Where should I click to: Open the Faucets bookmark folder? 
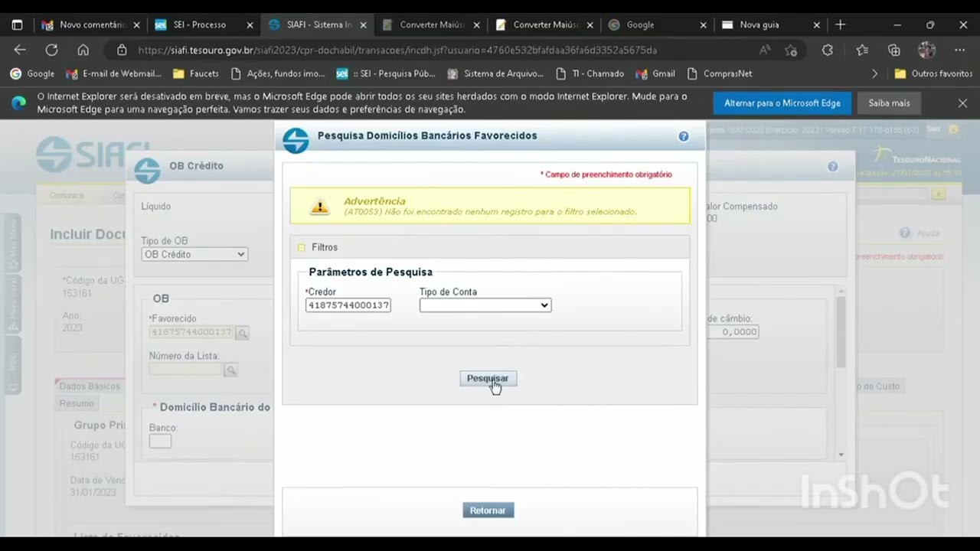click(x=196, y=73)
